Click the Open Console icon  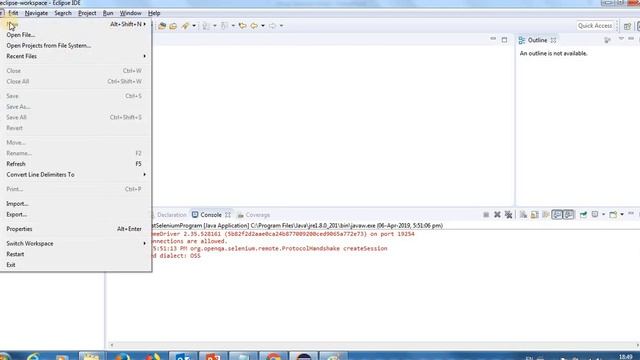pyautogui.click(x=613, y=215)
